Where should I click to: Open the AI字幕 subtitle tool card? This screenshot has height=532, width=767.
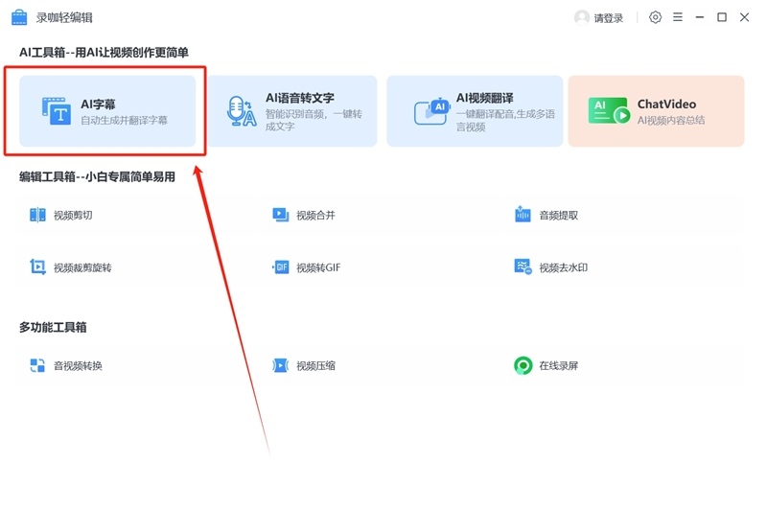[x=107, y=111]
